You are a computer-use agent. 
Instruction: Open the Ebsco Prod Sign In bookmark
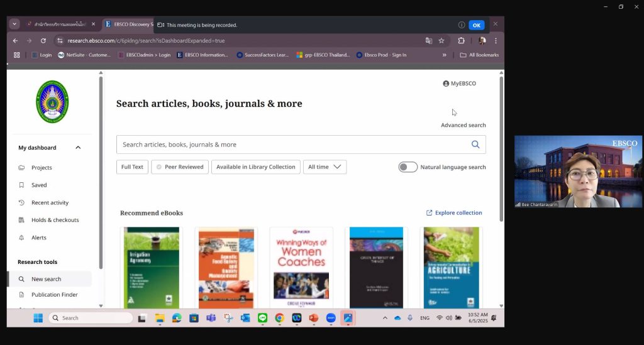pos(381,55)
